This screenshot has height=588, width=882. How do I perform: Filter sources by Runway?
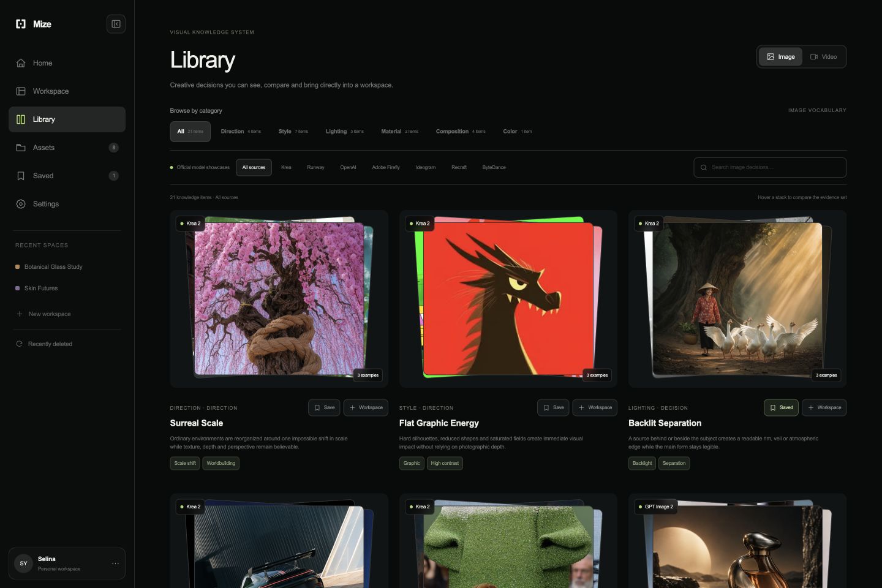315,167
